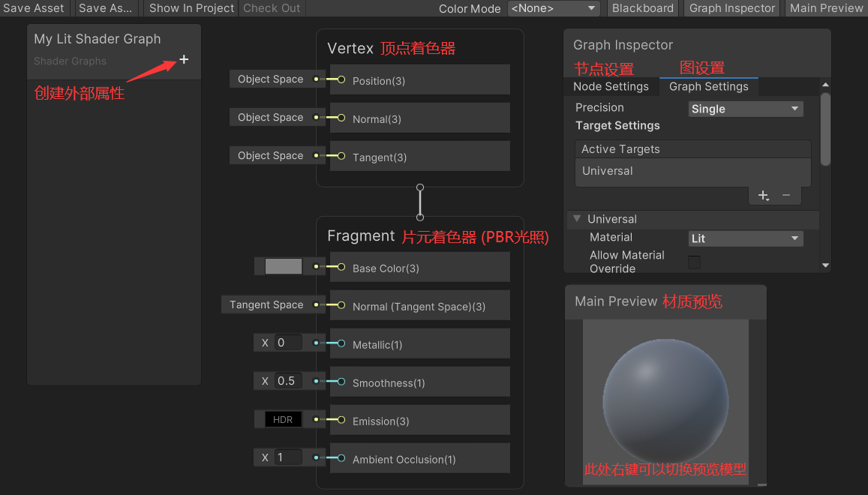Switch to the Node Settings tab

[x=611, y=86]
